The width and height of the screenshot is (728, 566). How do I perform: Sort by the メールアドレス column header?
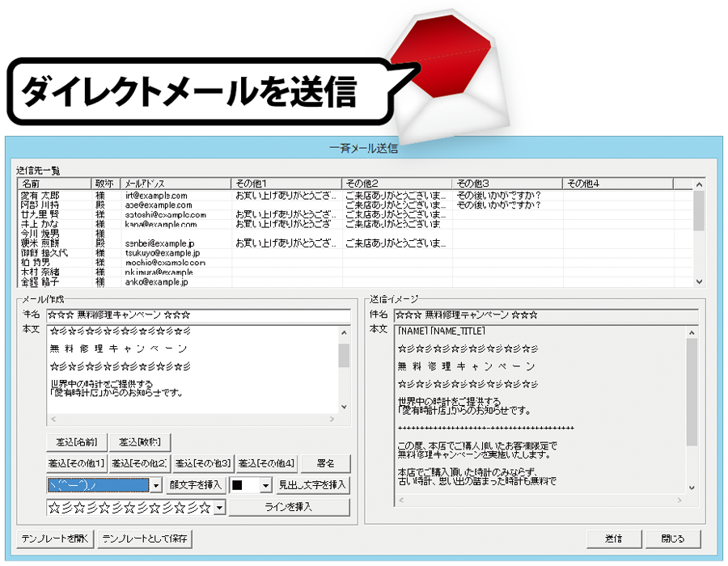point(176,184)
